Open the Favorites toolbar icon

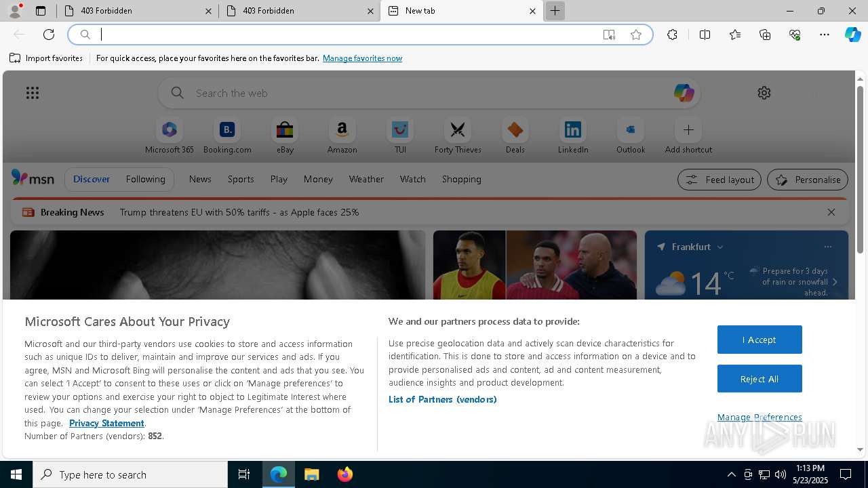pos(735,35)
